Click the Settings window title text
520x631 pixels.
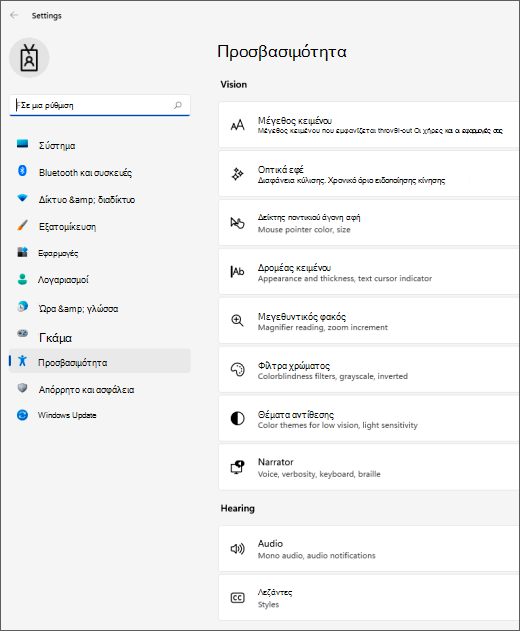point(47,16)
